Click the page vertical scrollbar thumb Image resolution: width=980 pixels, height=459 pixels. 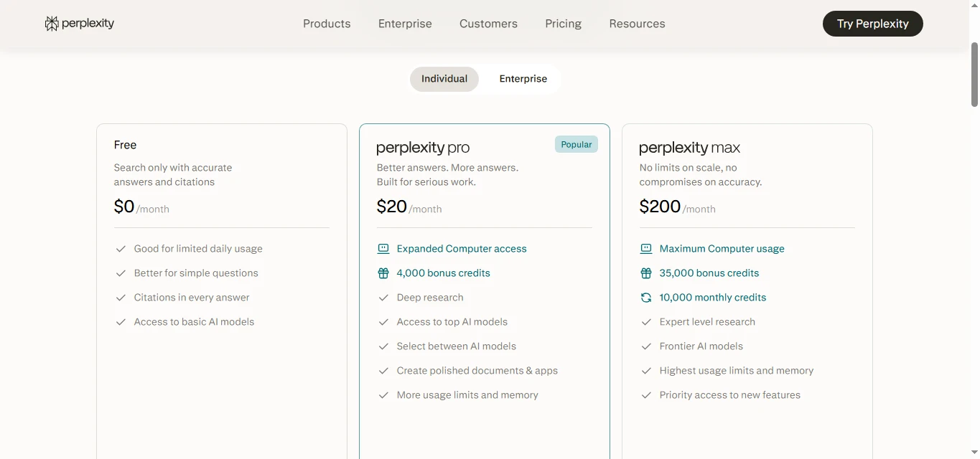(x=974, y=75)
